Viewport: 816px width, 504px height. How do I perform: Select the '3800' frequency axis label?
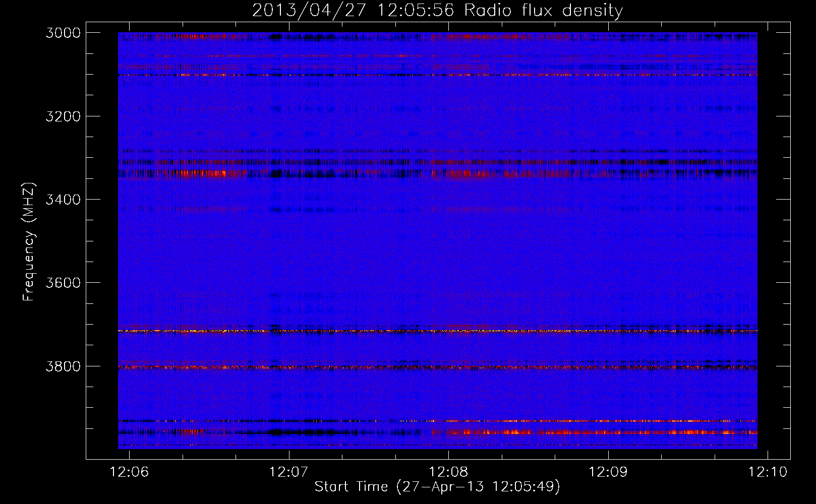63,366
